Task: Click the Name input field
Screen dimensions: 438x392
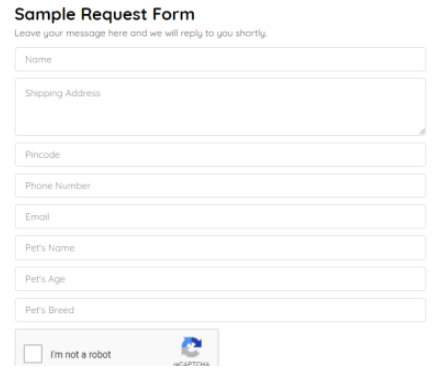Action: pos(220,59)
